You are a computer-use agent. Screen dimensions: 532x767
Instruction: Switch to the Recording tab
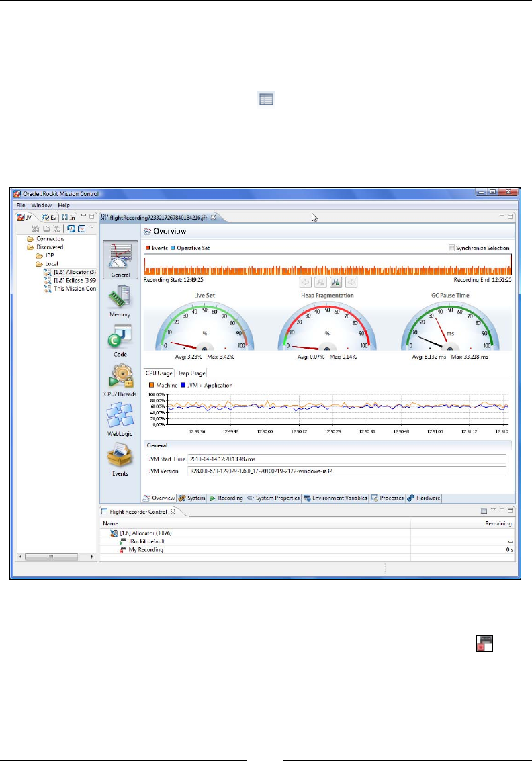226,498
